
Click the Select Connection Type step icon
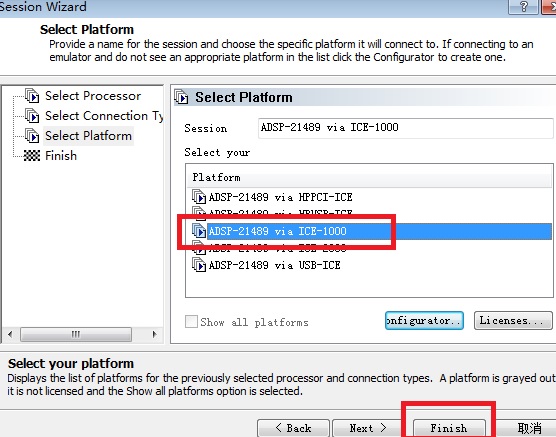click(32, 116)
